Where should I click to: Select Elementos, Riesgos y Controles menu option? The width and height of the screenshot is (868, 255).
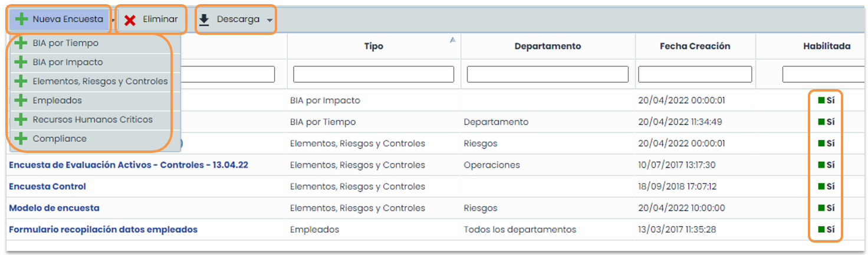tap(100, 81)
